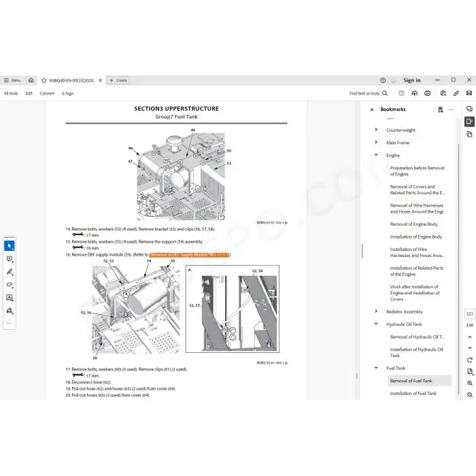Toggle the Bookmarks panel icon in right rail

(x=469, y=122)
